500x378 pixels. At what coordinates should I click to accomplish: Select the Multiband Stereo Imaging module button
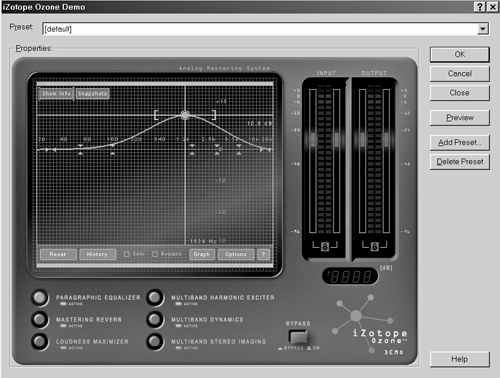155,341
